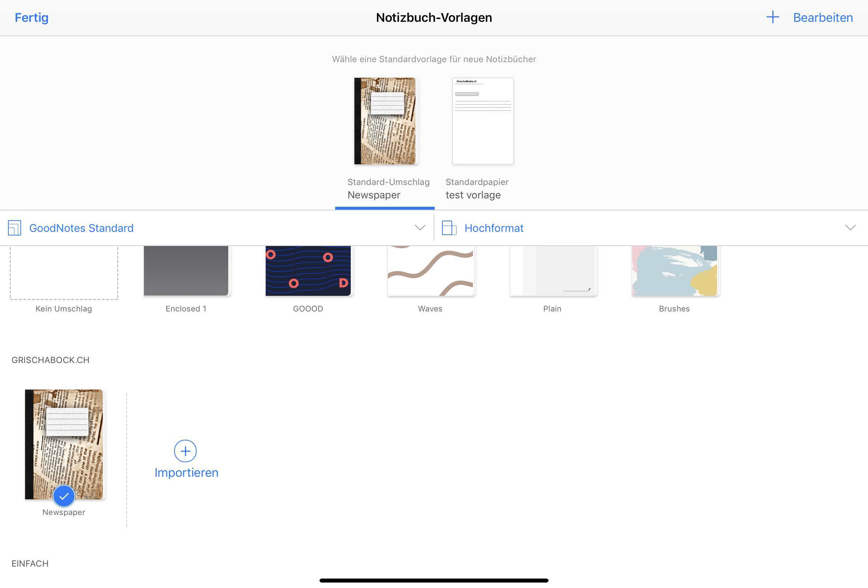Tap the plus icon in the top bar
Viewport: 868px width, 588px height.
point(772,17)
